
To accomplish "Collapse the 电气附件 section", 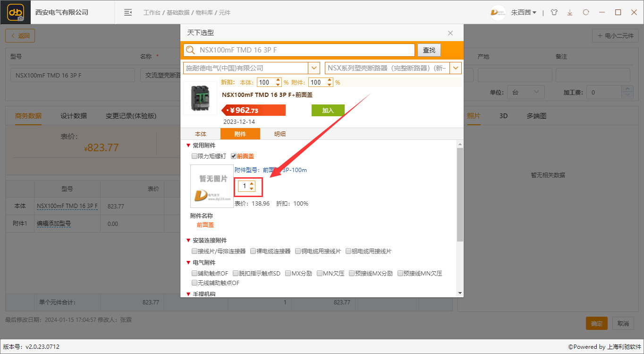I will [188, 263].
